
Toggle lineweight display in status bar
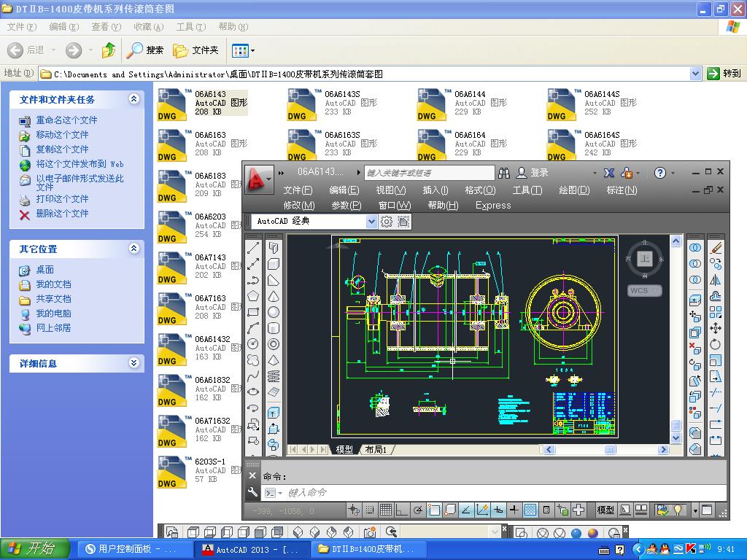pyautogui.click(x=514, y=510)
